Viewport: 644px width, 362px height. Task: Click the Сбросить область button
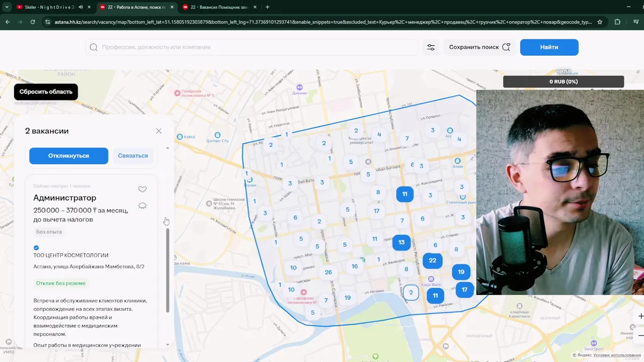click(46, 92)
